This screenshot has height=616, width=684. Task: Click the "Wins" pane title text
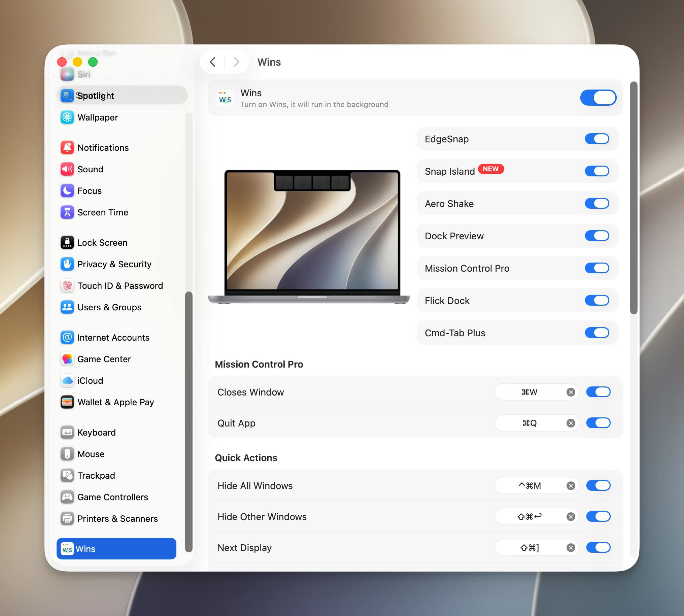(269, 62)
